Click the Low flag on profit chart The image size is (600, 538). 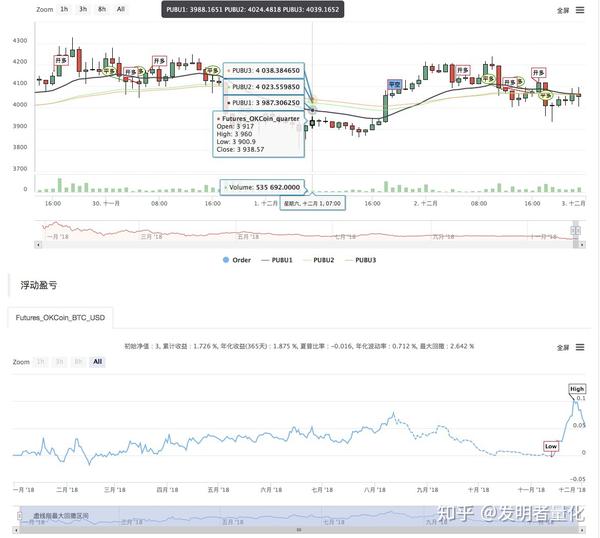[x=551, y=447]
